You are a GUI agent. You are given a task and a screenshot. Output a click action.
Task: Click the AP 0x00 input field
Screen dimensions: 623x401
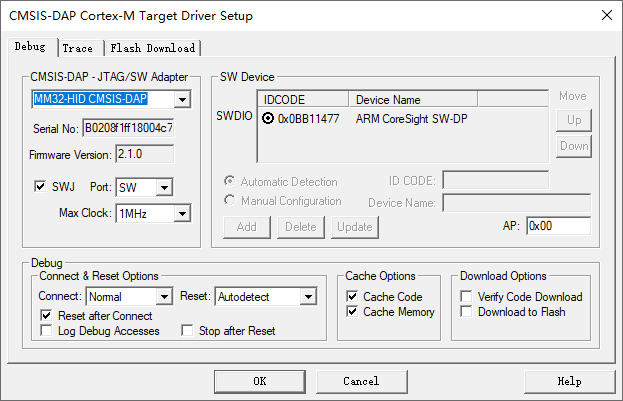(557, 226)
